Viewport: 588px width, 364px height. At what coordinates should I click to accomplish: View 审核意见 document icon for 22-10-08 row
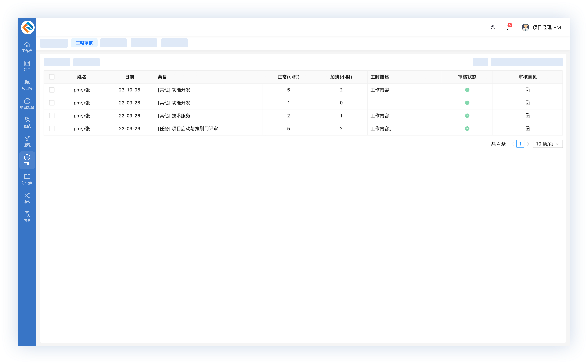[527, 90]
